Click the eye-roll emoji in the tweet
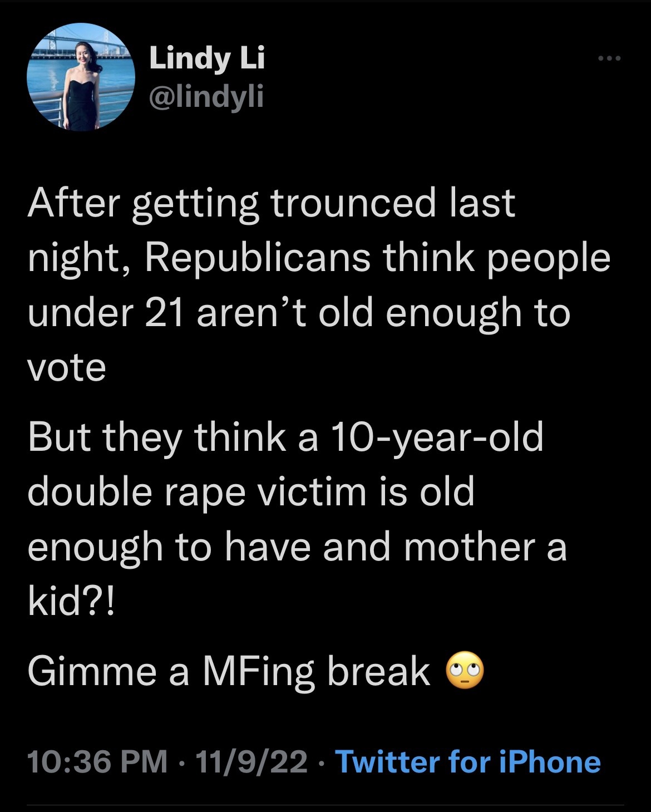The image size is (651, 812). tap(465, 671)
